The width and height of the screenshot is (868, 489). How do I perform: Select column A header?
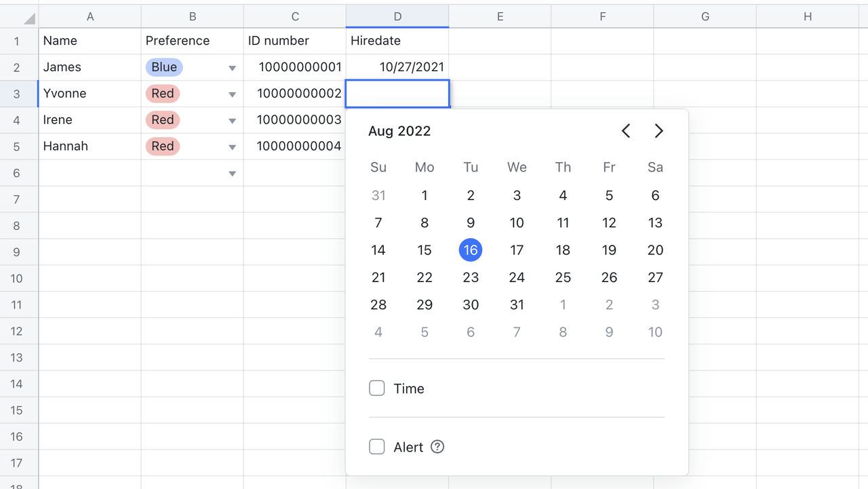tap(90, 17)
